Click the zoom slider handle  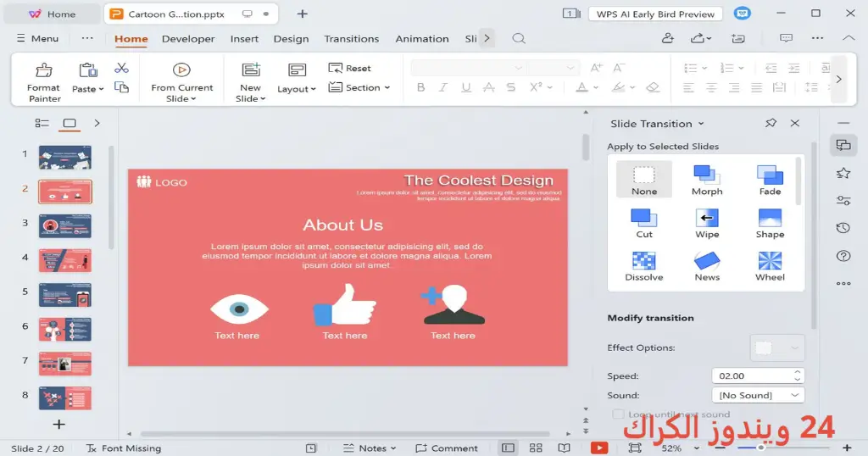(x=760, y=448)
